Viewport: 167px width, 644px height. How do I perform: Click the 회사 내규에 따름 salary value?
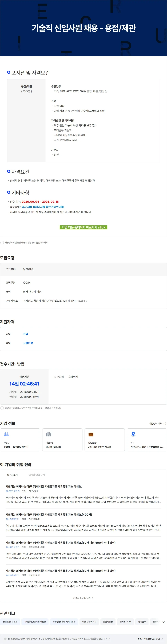32,291
